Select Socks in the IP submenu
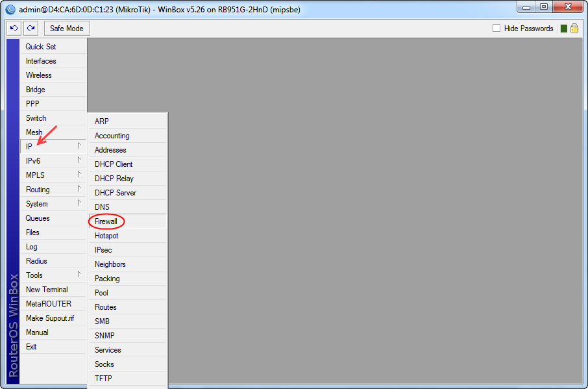Viewport: 588px width, 389px height. click(127, 364)
